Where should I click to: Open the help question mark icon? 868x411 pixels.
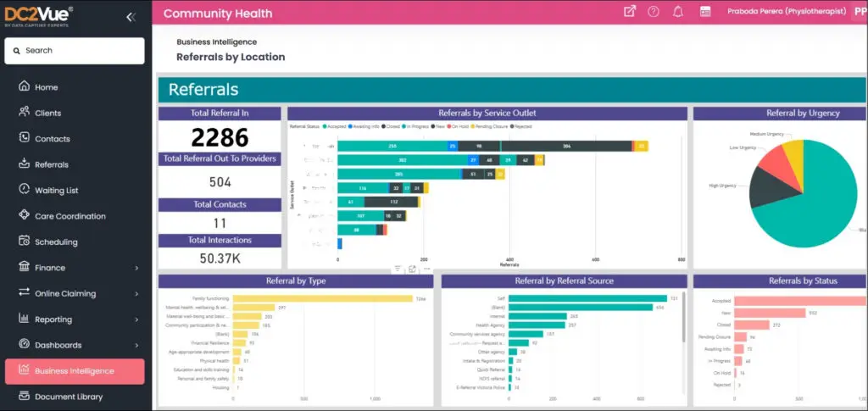click(x=654, y=12)
